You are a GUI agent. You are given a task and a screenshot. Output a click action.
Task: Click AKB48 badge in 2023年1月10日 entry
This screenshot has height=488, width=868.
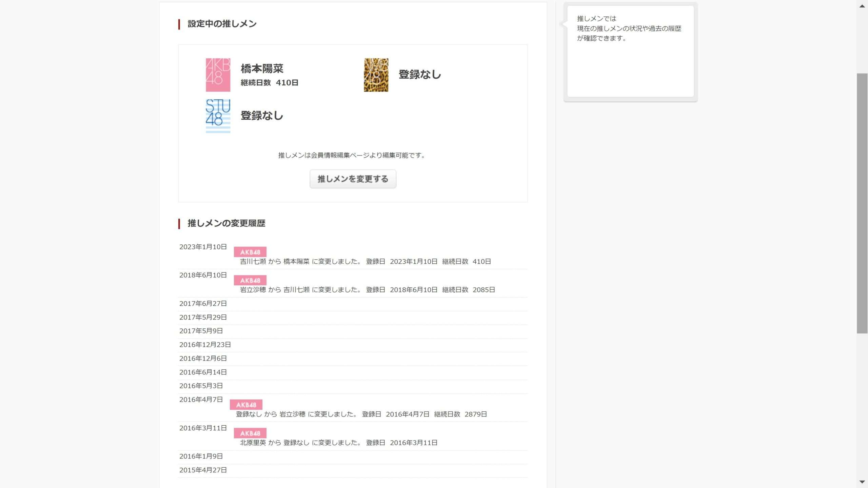pyautogui.click(x=250, y=252)
